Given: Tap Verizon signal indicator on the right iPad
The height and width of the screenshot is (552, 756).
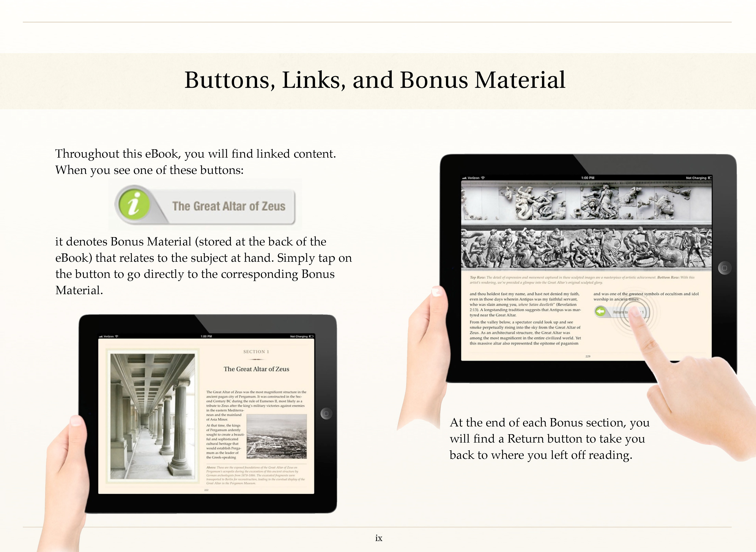Looking at the screenshot, I should pos(471,178).
